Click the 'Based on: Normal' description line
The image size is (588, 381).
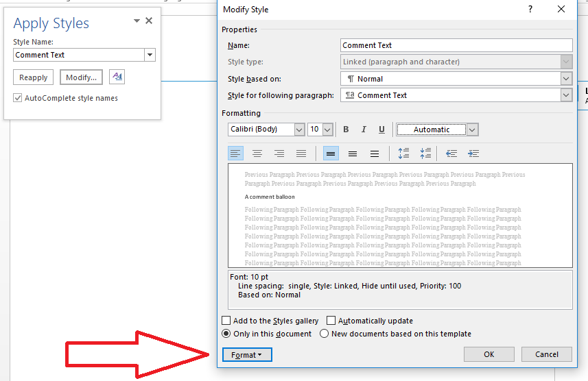point(269,295)
